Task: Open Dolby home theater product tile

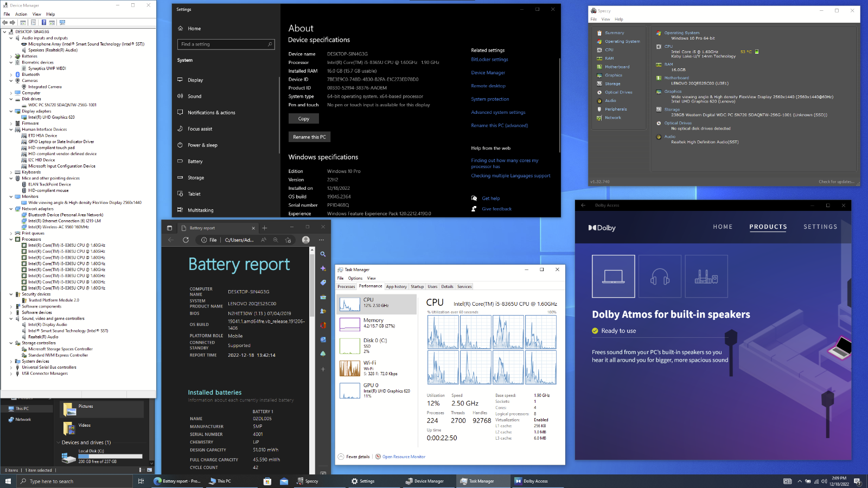Action: point(706,277)
